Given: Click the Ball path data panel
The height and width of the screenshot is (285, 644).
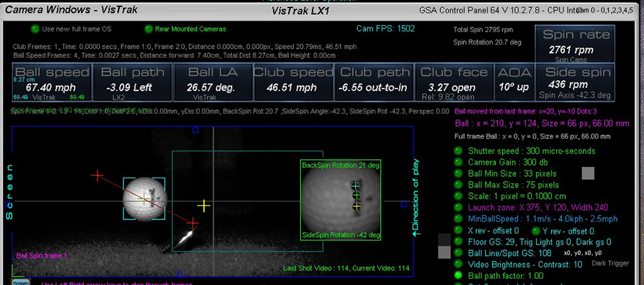Looking at the screenshot, I should [x=133, y=82].
